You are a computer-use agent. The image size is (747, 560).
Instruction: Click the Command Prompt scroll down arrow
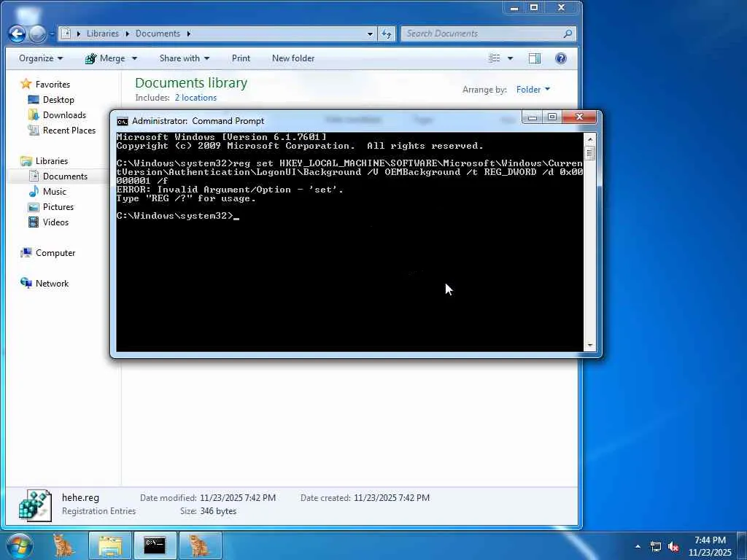pyautogui.click(x=589, y=345)
